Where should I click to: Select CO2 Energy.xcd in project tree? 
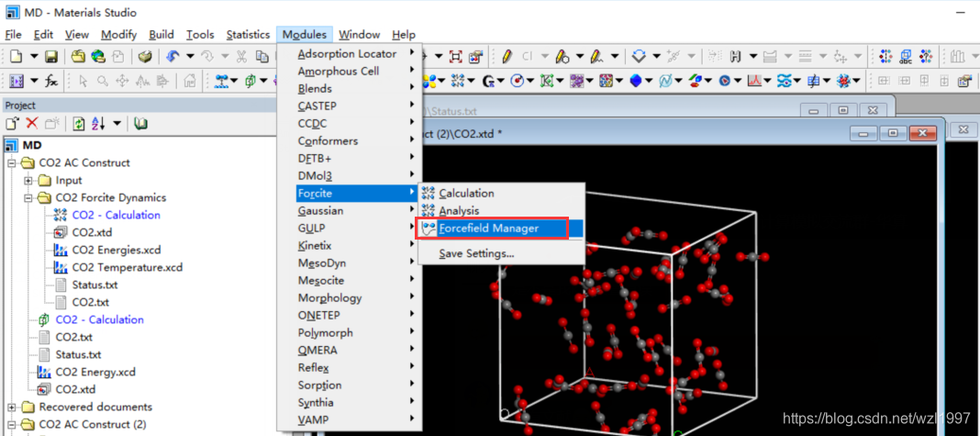click(x=95, y=372)
